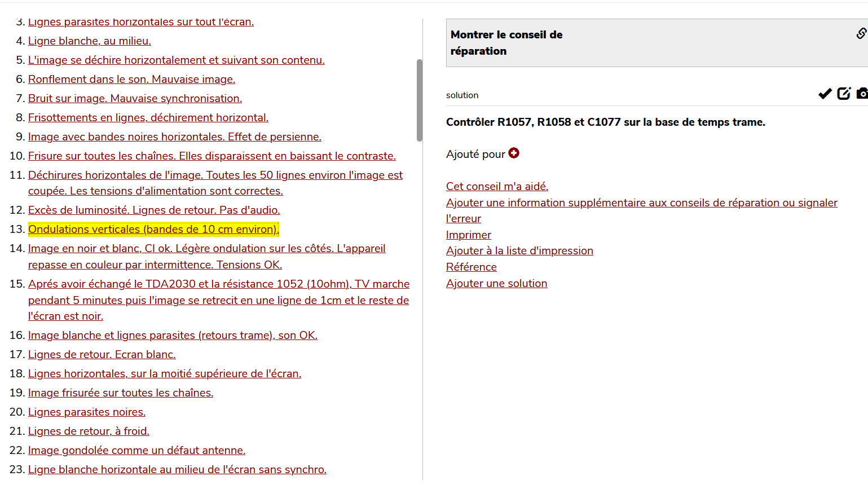
Task: Open 'L'image se déchire horizontalement' entry
Action: (177, 60)
